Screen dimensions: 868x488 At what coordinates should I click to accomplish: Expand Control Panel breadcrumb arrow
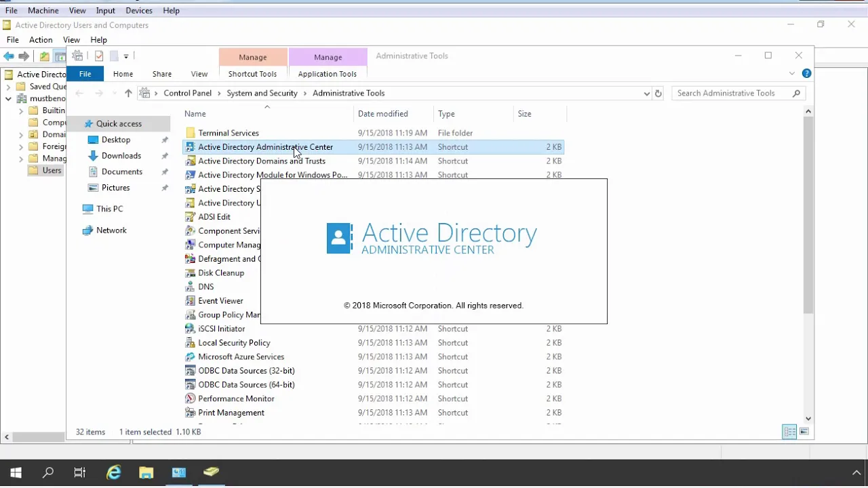pyautogui.click(x=219, y=94)
